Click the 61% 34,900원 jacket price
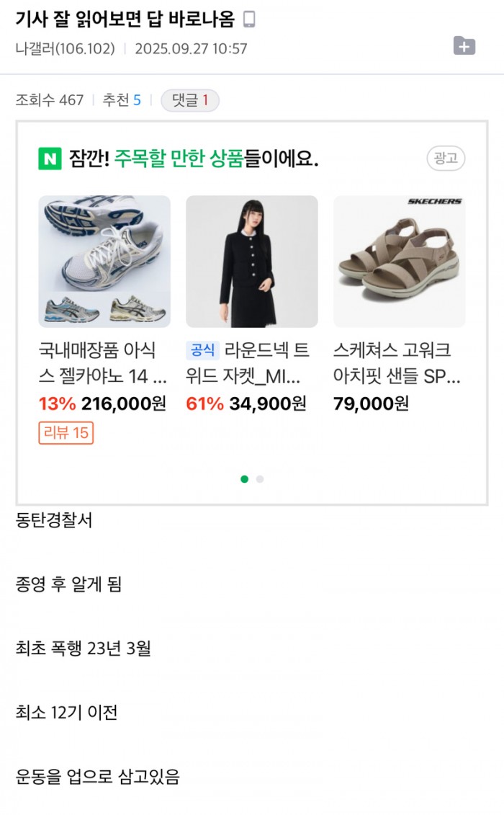 (246, 404)
